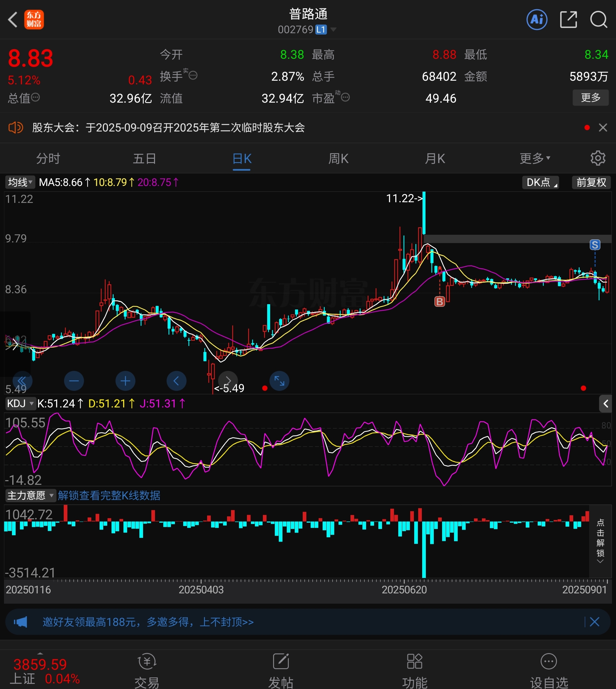The width and height of the screenshot is (616, 689).
Task: Tap the 5.49 low price label
Action: pyautogui.click(x=229, y=388)
